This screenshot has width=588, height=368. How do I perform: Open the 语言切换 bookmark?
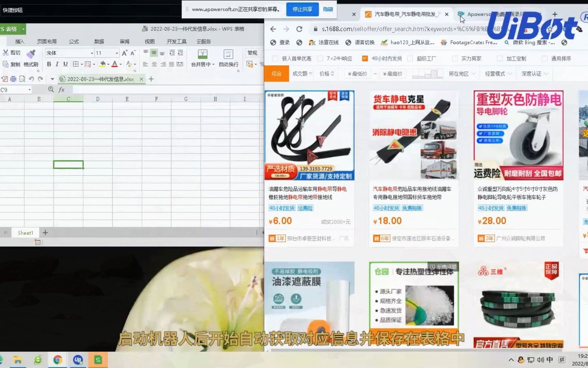(x=360, y=43)
